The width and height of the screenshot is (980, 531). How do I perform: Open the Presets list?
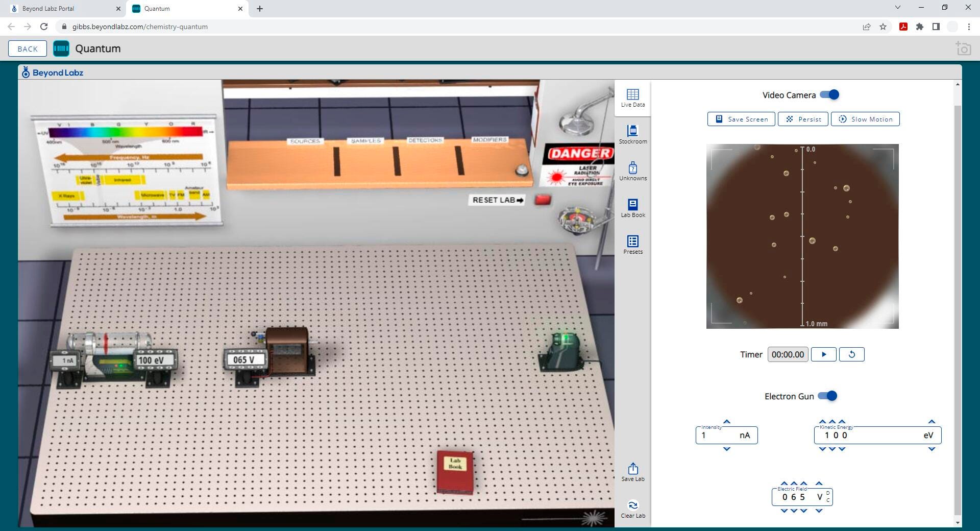[632, 245]
